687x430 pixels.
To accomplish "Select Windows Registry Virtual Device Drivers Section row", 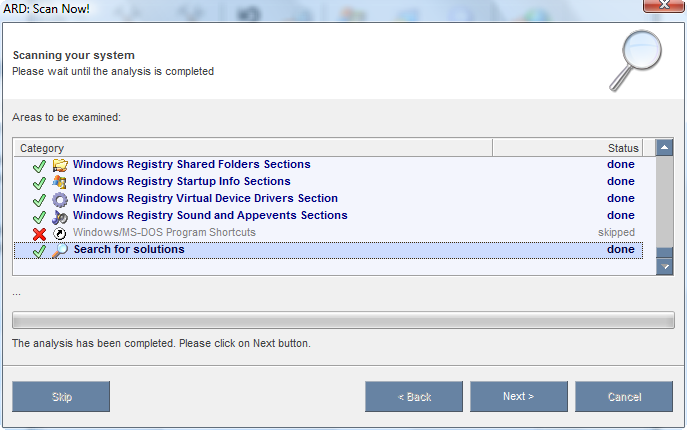I will click(205, 199).
